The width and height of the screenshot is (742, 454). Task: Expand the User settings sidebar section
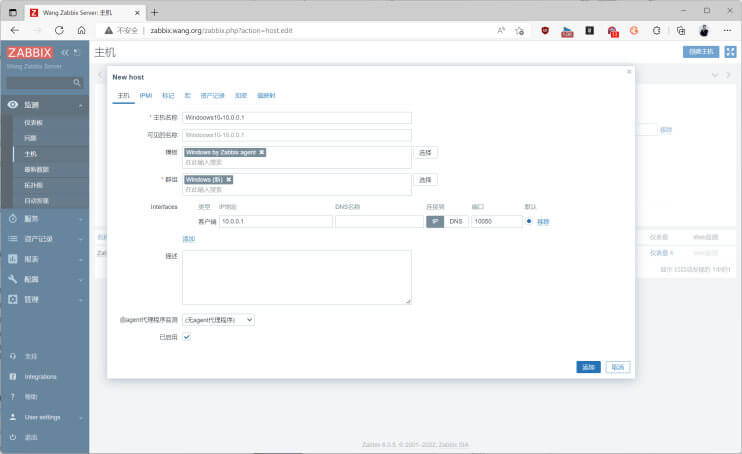tap(81, 418)
